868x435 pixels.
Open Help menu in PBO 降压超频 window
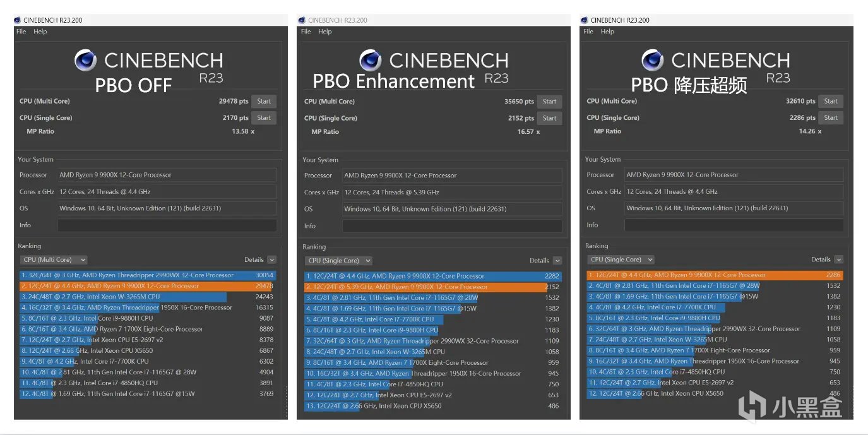pos(607,32)
